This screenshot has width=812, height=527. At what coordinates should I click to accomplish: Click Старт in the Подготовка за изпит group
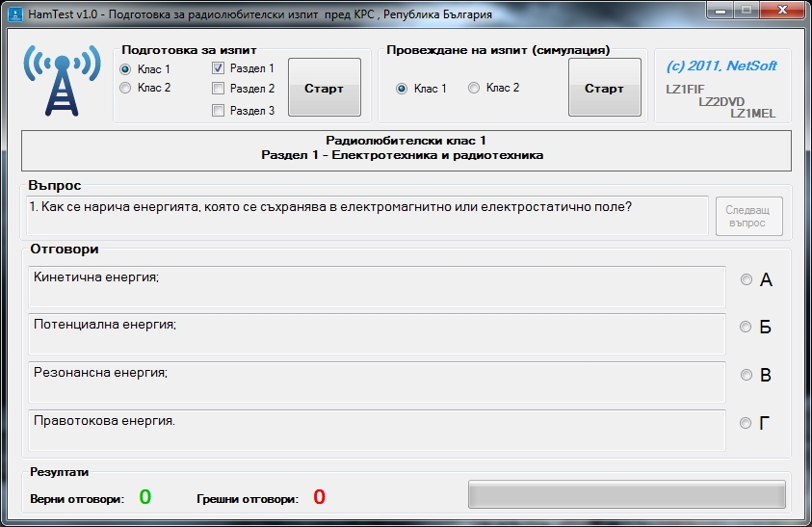pyautogui.click(x=325, y=87)
